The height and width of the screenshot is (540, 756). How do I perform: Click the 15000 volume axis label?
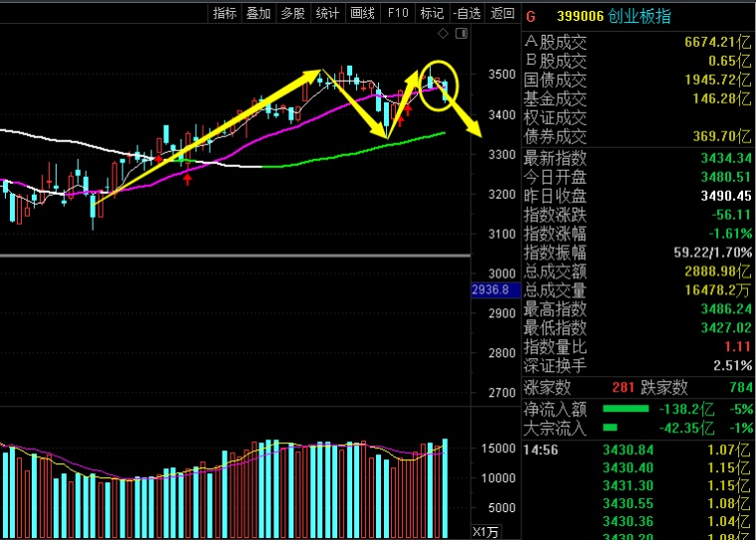tap(498, 449)
